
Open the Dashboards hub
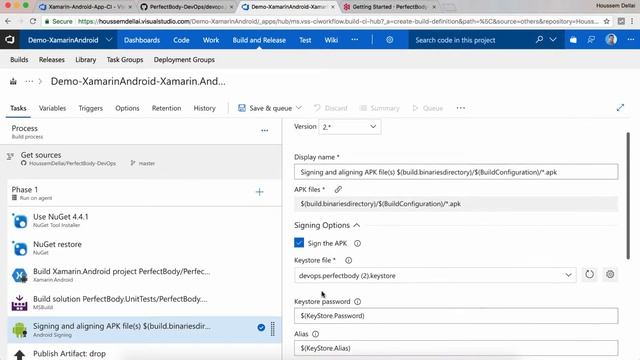pos(142,40)
